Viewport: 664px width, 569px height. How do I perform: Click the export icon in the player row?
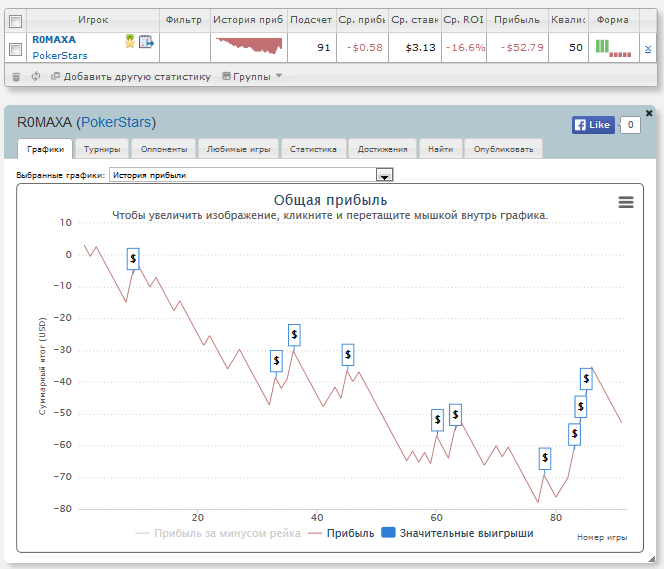146,41
